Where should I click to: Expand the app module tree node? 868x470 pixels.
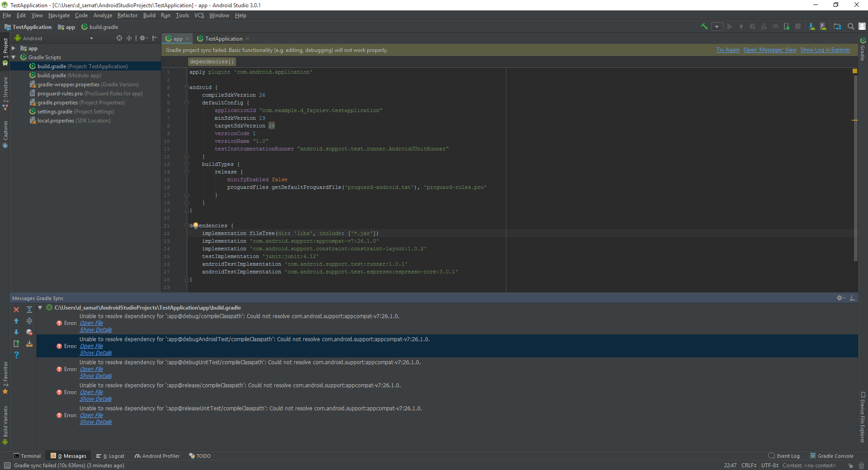click(x=14, y=48)
